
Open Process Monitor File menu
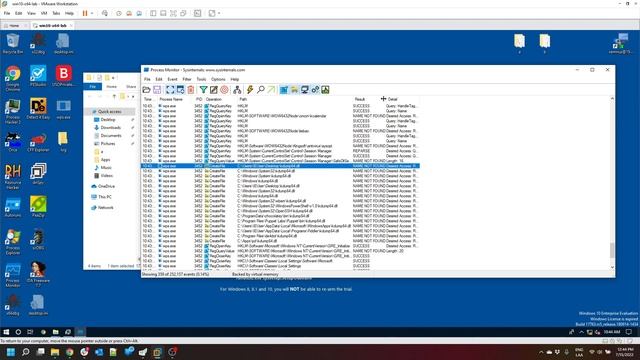coord(147,79)
